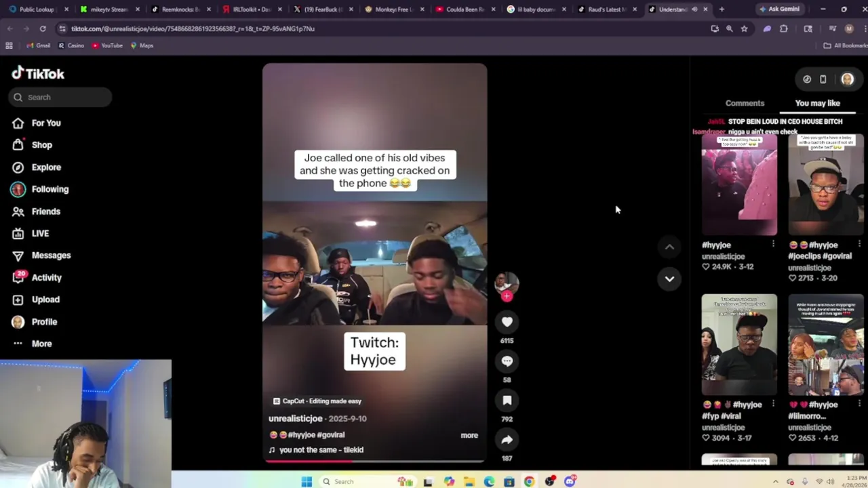
Task: Open the Maps bookmark
Action: [142, 45]
